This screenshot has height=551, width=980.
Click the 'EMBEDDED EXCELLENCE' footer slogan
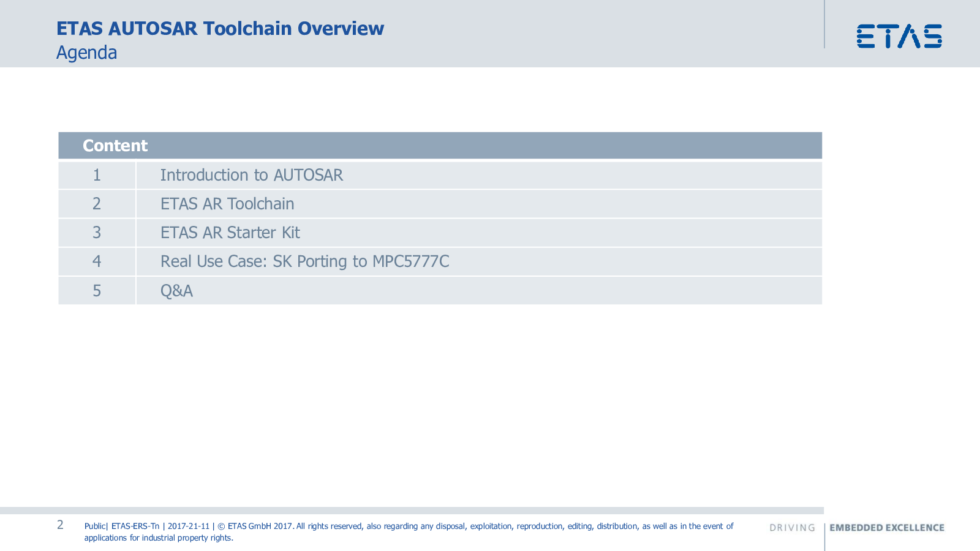[887, 528]
